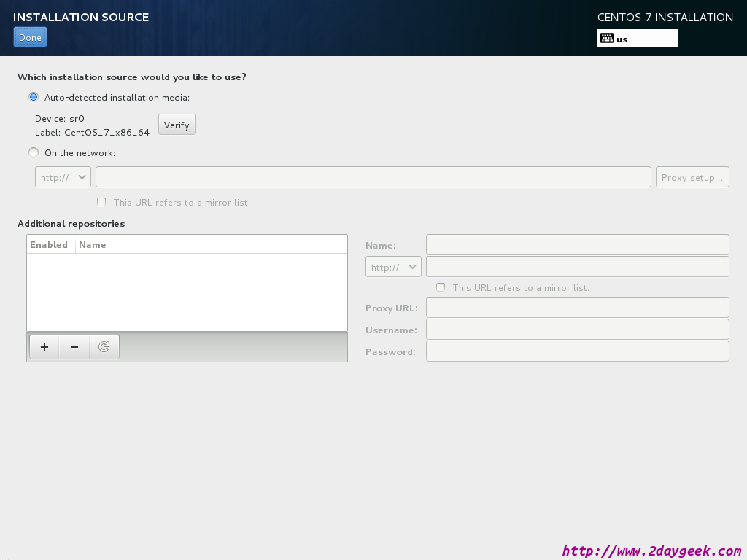The image size is (747, 560).
Task: Click the network source URL field
Action: click(373, 177)
